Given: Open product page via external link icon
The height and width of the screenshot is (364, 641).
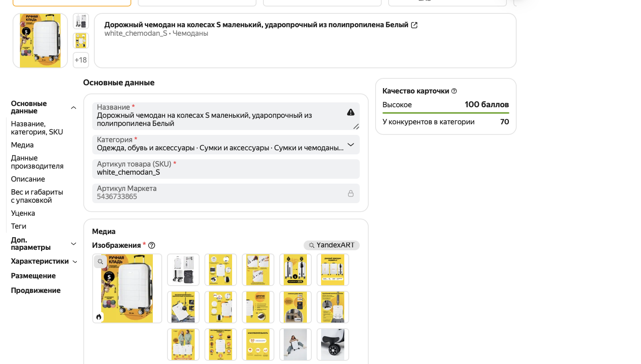Looking at the screenshot, I should click(x=414, y=25).
